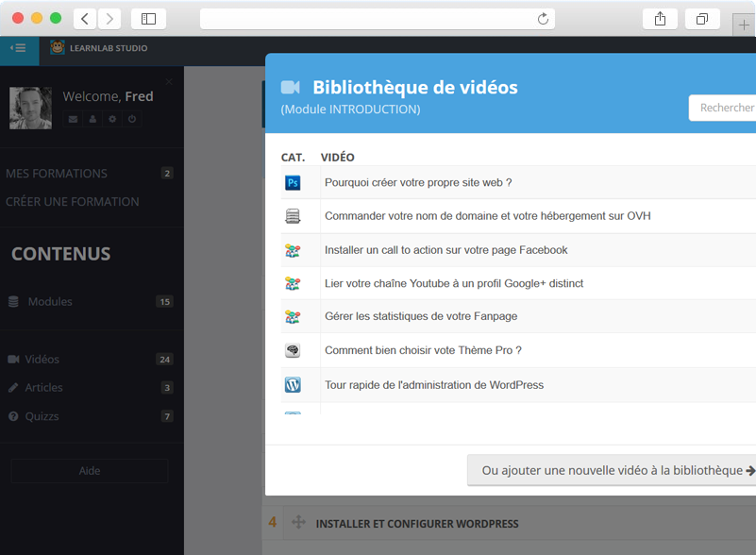Open a new tab with plus button

(744, 25)
